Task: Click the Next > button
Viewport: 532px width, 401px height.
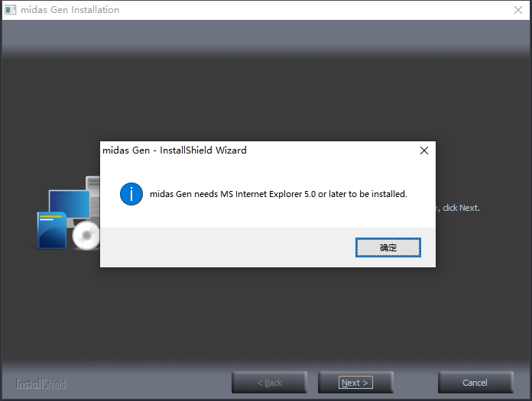Action: coord(355,383)
